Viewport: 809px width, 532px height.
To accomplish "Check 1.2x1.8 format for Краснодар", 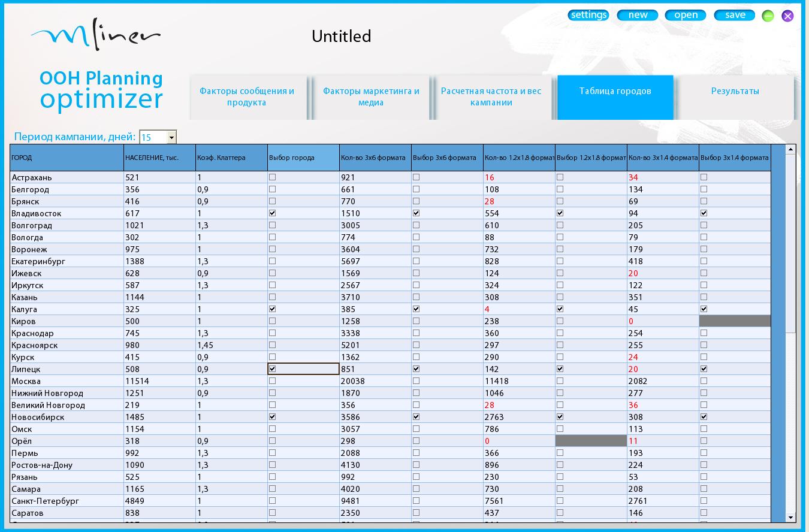I will pyautogui.click(x=560, y=333).
